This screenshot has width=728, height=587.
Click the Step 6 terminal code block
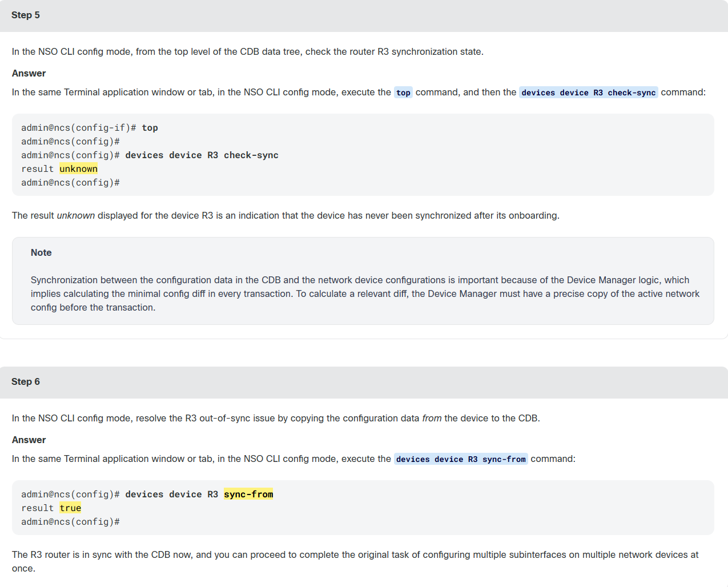tap(363, 508)
